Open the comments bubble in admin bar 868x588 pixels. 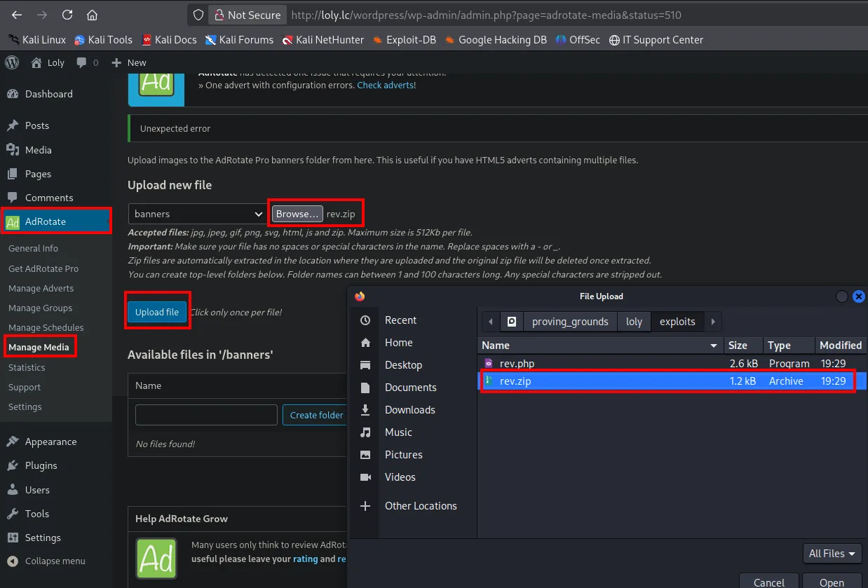[x=88, y=62]
